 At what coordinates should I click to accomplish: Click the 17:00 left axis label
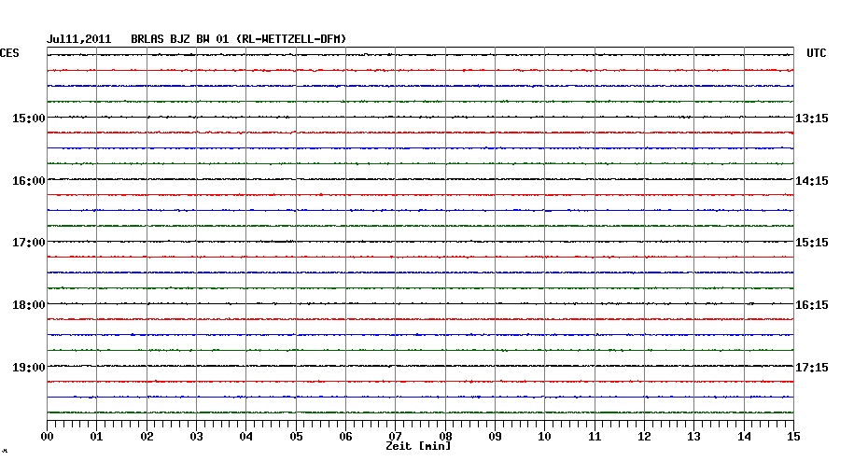pyautogui.click(x=29, y=243)
